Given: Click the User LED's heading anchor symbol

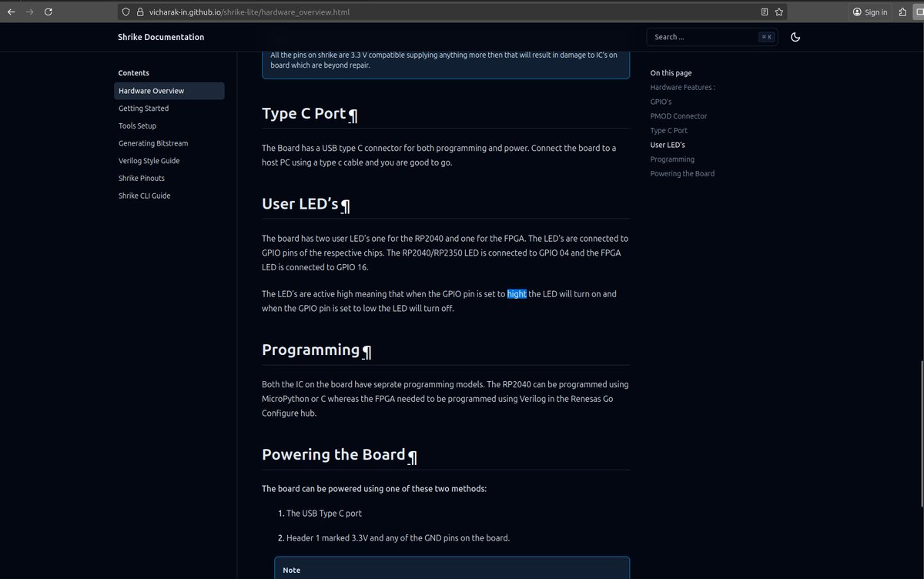Looking at the screenshot, I should coord(346,206).
